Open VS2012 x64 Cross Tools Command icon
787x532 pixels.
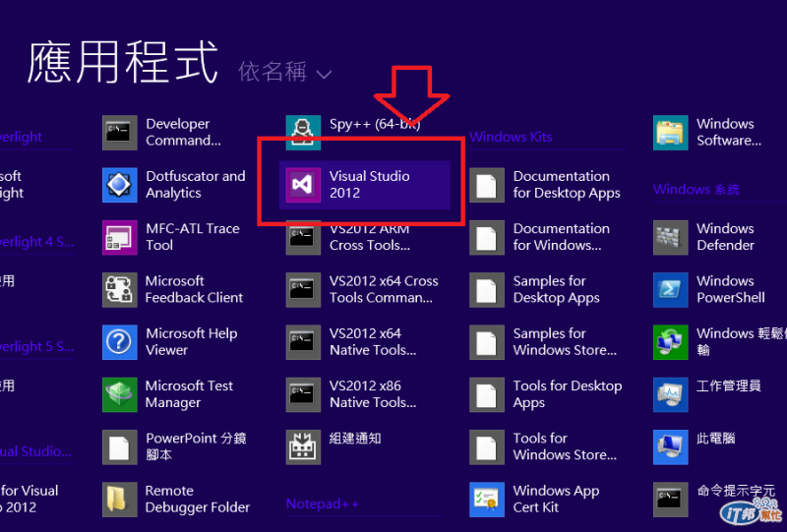coord(303,289)
